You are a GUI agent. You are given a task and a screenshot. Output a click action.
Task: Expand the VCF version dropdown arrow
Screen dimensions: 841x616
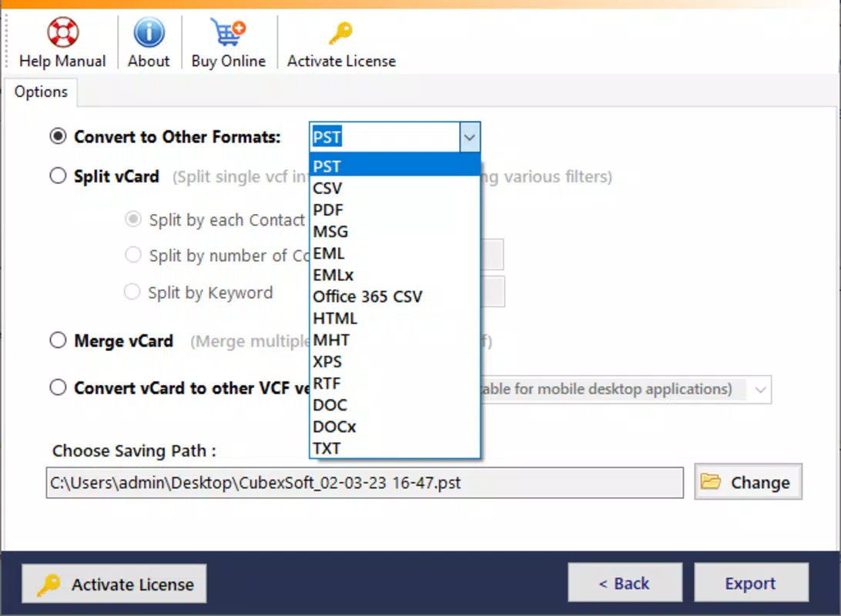point(760,390)
